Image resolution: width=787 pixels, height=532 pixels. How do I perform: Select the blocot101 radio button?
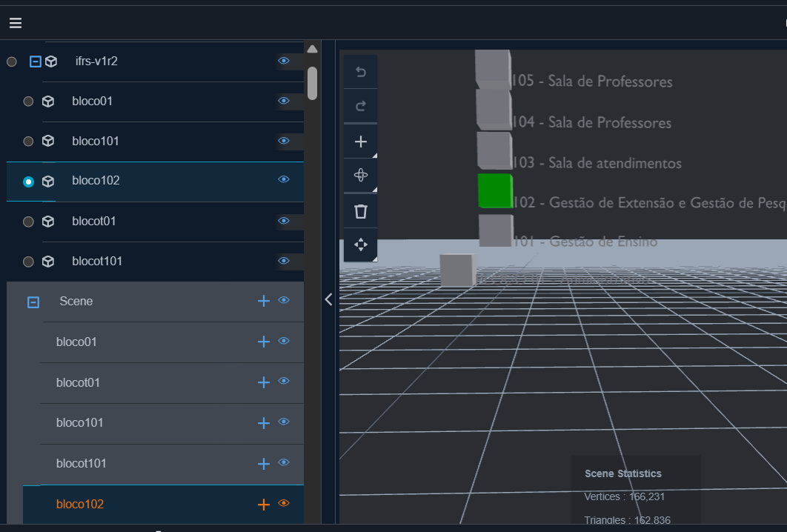pyautogui.click(x=28, y=262)
